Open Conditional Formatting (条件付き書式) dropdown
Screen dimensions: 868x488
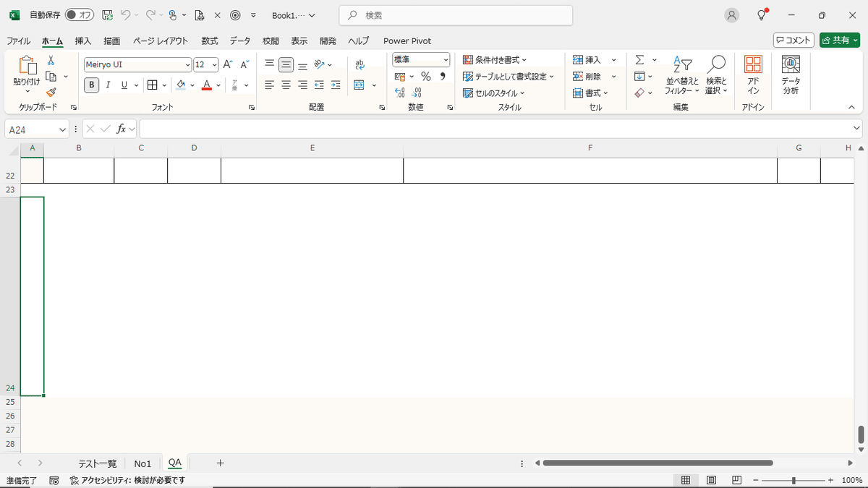click(x=495, y=60)
